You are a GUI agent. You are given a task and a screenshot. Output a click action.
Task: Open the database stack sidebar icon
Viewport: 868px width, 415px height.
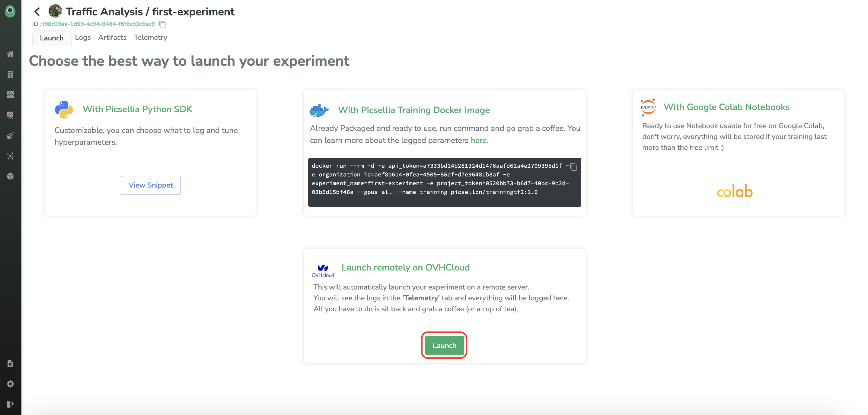(10, 74)
